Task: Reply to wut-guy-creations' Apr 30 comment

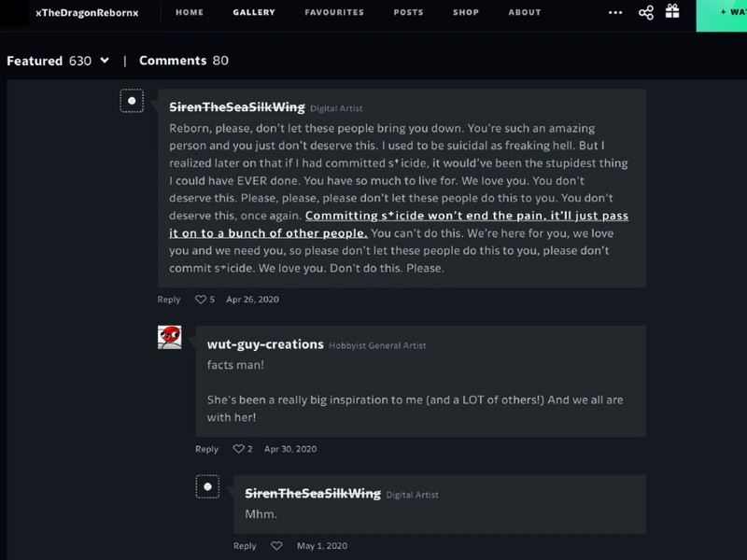Action: click(x=206, y=449)
